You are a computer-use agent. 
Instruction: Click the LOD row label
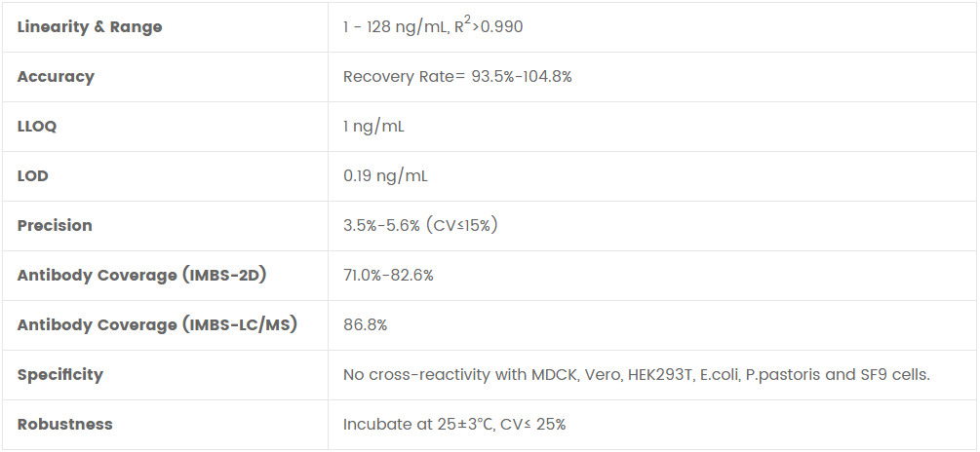click(x=33, y=176)
